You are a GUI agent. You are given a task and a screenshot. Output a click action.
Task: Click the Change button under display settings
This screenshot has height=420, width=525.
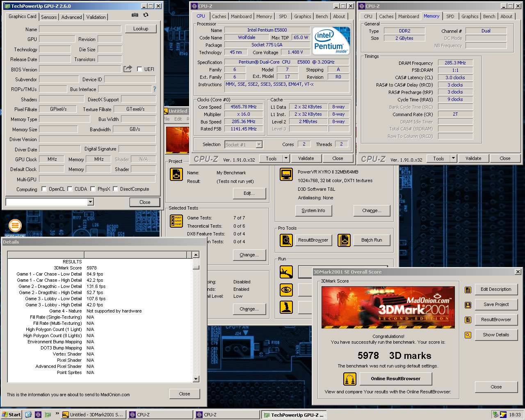click(x=371, y=210)
